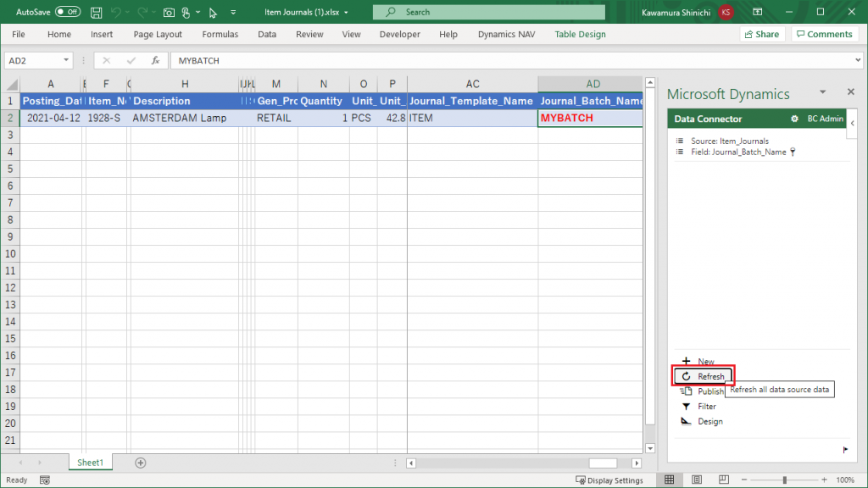This screenshot has width=868, height=488.
Task: Click the Share button
Action: coord(762,35)
